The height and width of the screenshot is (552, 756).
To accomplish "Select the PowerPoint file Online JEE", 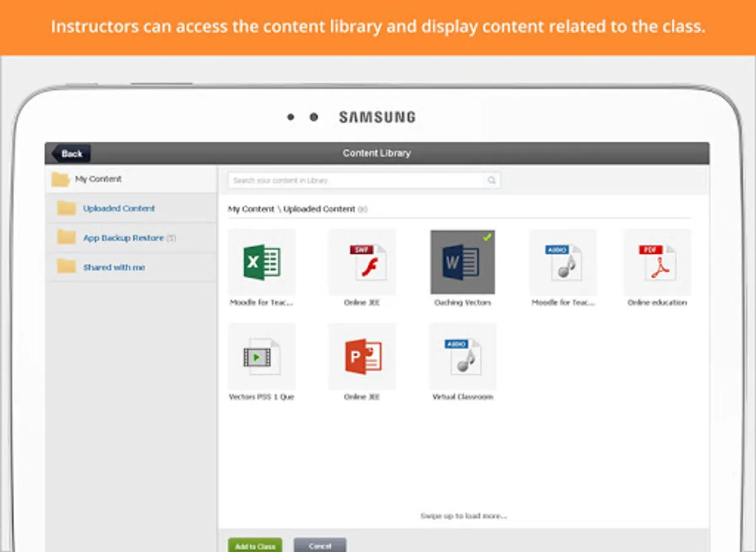I will (x=362, y=357).
